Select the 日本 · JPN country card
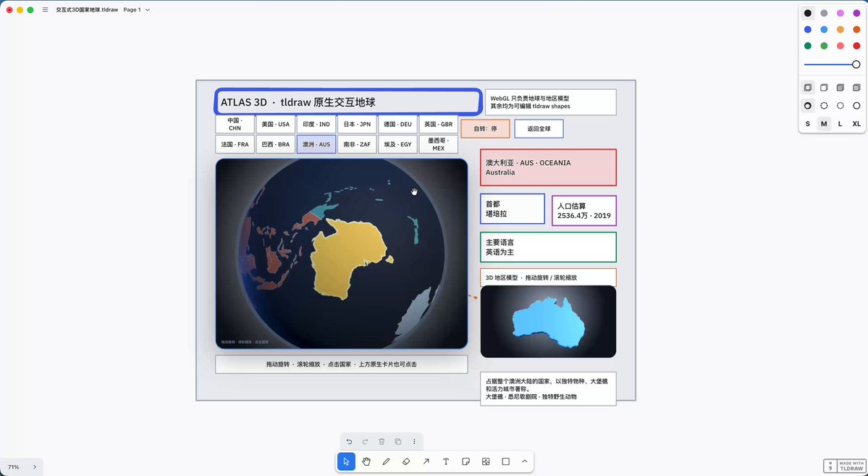This screenshot has height=476, width=868. click(x=357, y=124)
